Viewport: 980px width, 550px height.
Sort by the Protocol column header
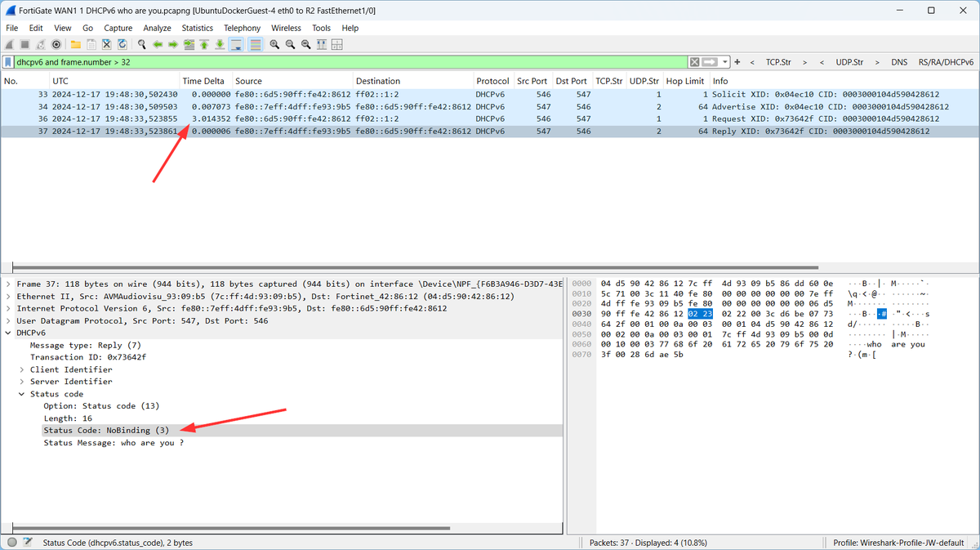(x=492, y=81)
